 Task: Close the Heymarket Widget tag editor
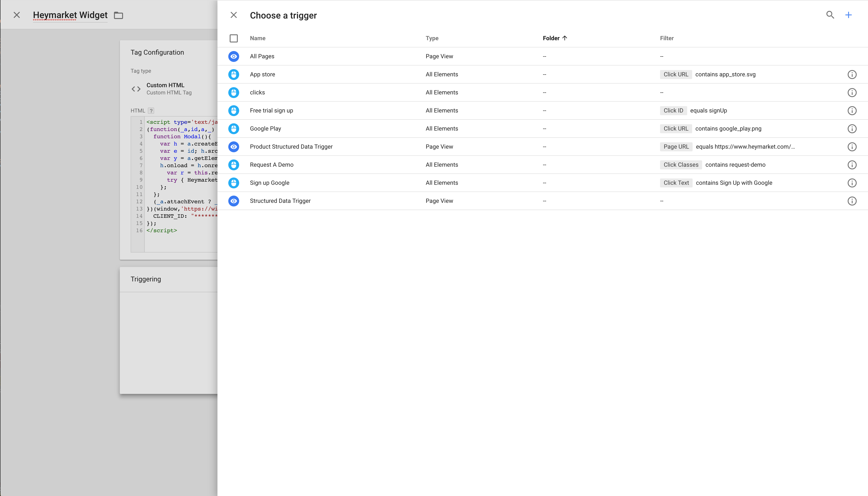coord(17,15)
